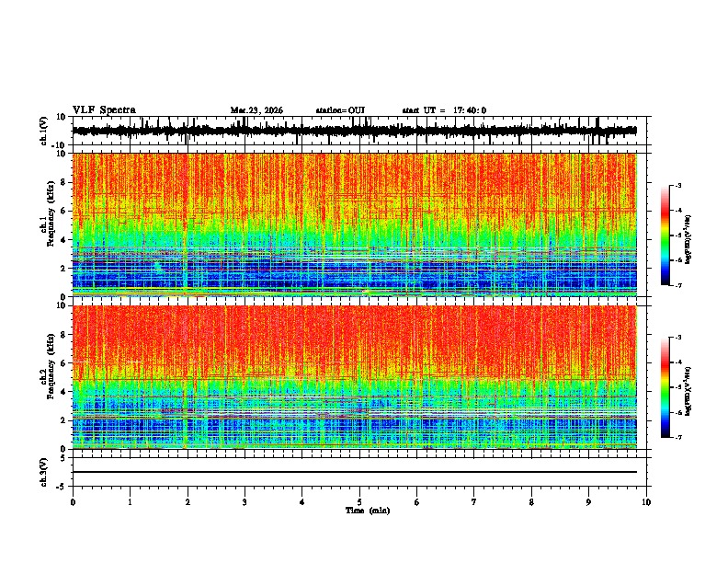Click the "-7" tick of lower color bar
Viewport: 728px width, 563px height.
coord(678,437)
